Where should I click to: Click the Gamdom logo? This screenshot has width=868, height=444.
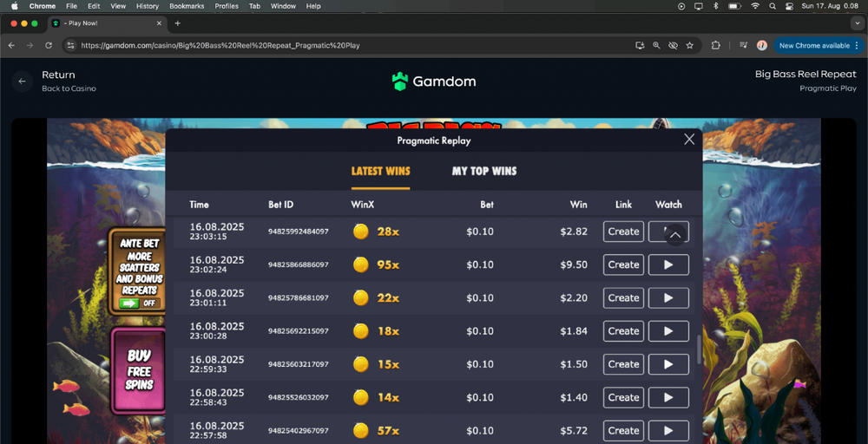pyautogui.click(x=433, y=82)
